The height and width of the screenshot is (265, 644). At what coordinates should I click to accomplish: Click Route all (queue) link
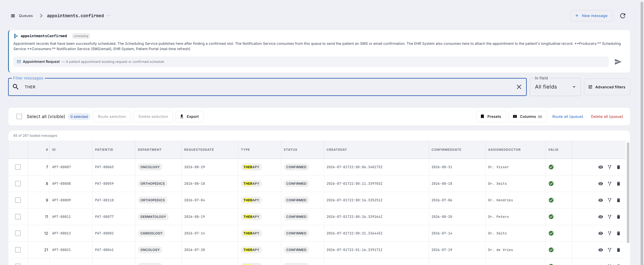coord(568,117)
